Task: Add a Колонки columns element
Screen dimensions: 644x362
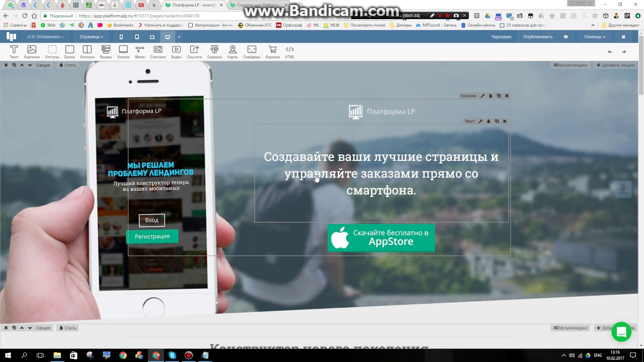Action: [87, 52]
